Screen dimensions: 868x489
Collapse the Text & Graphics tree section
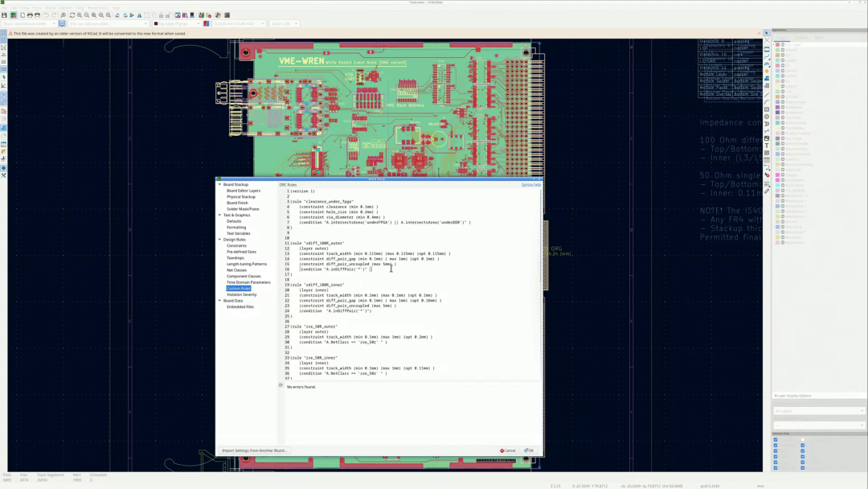coord(219,215)
